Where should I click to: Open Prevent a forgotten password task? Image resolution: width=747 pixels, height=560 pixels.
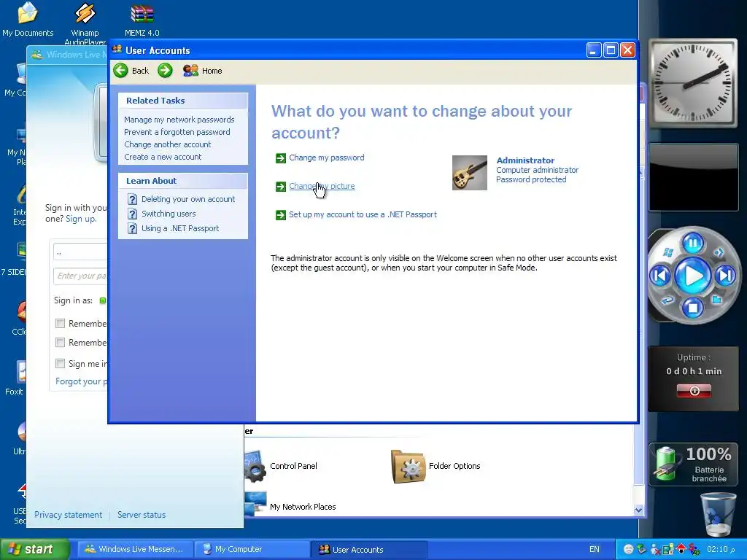click(177, 132)
